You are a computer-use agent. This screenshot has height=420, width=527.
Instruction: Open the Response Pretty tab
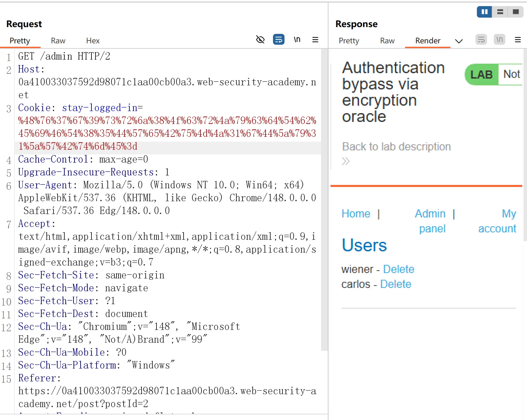(x=349, y=41)
